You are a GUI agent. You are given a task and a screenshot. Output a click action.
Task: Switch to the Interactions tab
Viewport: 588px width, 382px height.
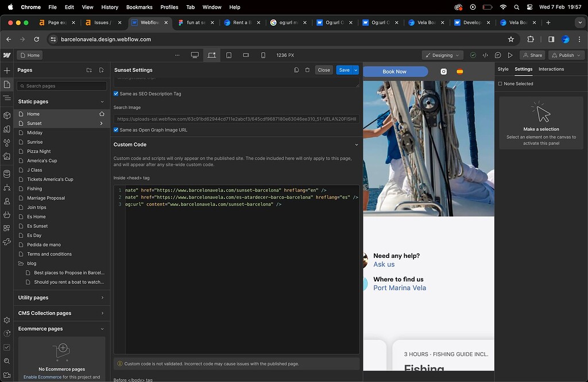pyautogui.click(x=551, y=69)
